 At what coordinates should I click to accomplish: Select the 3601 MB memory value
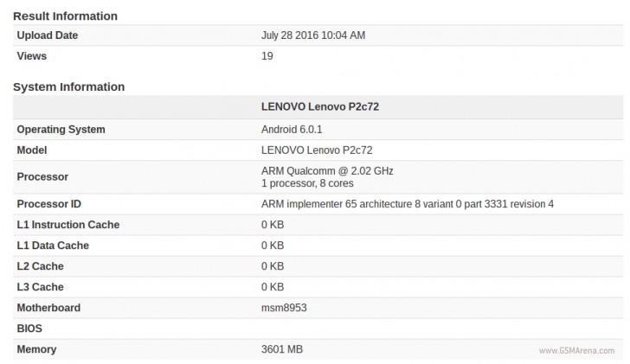point(282,349)
